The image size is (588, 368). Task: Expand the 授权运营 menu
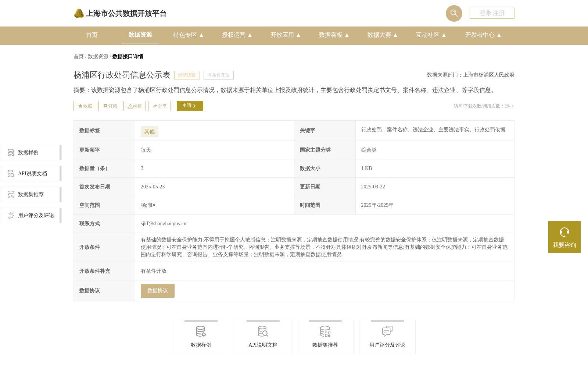coord(237,35)
